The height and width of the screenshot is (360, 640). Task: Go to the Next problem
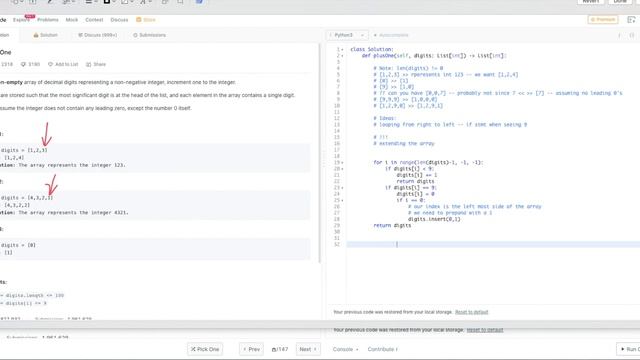point(308,349)
